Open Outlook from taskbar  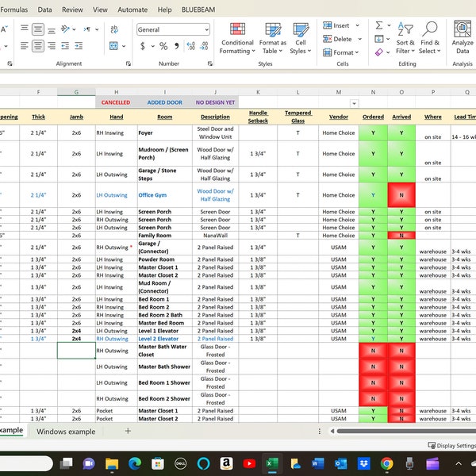340,463
